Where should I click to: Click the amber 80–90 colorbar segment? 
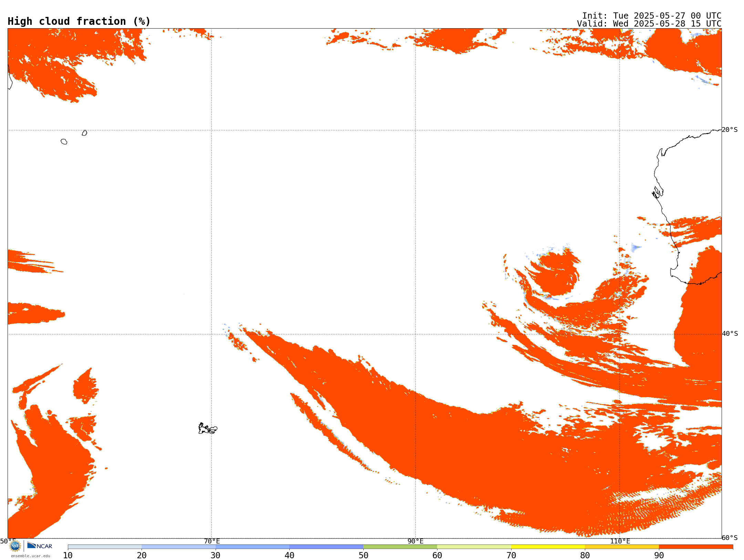click(x=622, y=547)
